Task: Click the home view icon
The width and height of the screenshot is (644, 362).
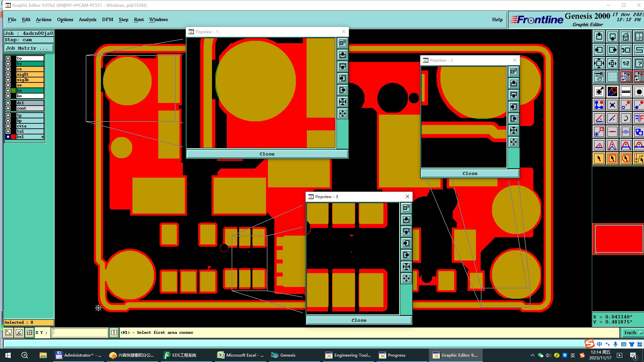Action: pos(626,37)
